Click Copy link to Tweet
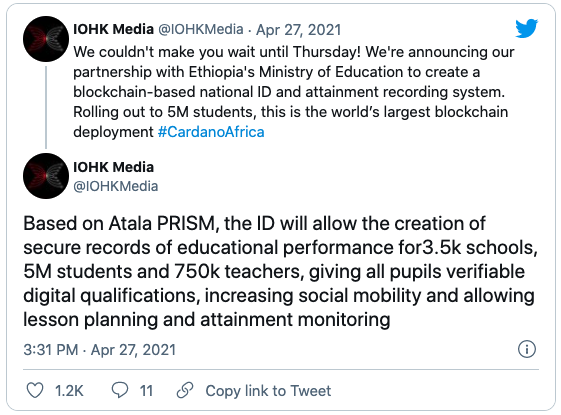 point(268,391)
